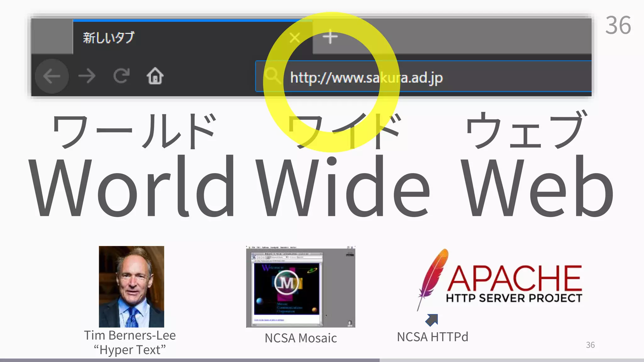Click the NCSA Mosaic browser screenshot
The height and width of the screenshot is (362, 644).
point(301,287)
